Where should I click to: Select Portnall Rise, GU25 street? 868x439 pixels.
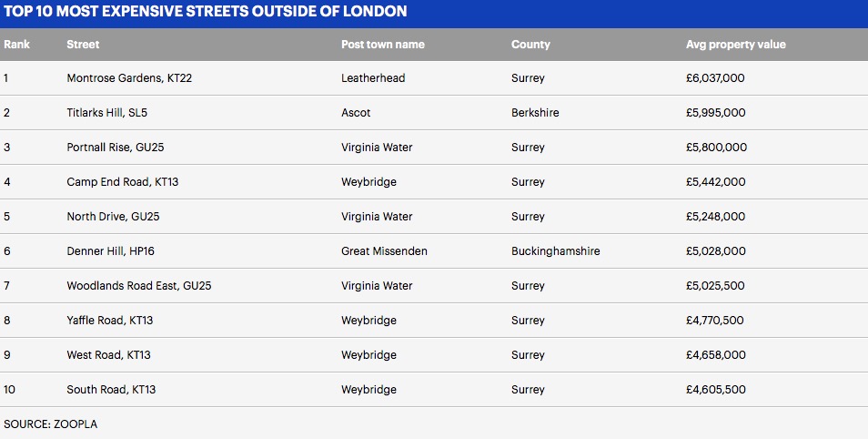pyautogui.click(x=115, y=148)
